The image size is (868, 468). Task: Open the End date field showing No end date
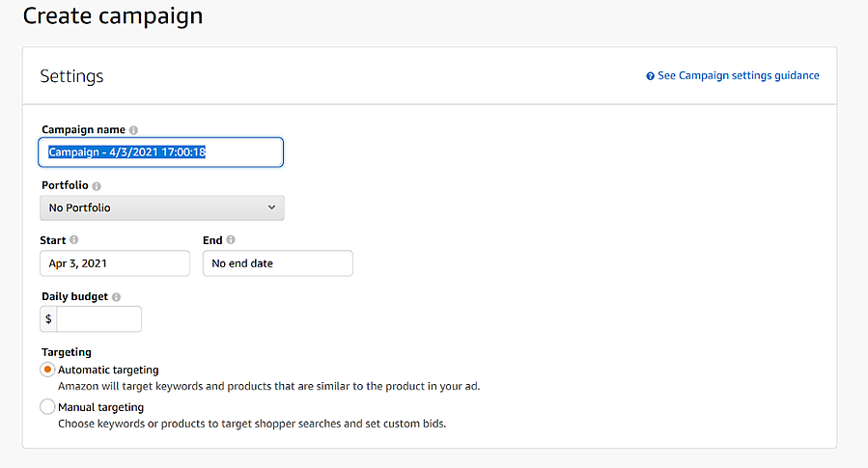pos(277,263)
